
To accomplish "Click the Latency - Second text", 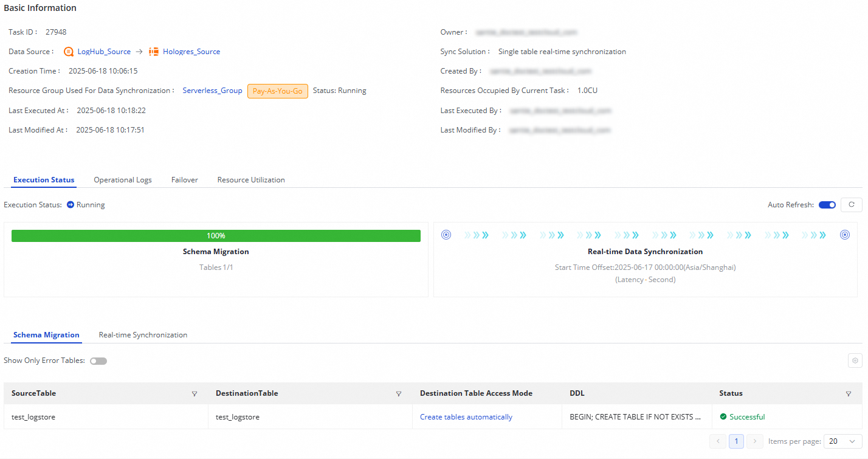I will click(x=645, y=280).
